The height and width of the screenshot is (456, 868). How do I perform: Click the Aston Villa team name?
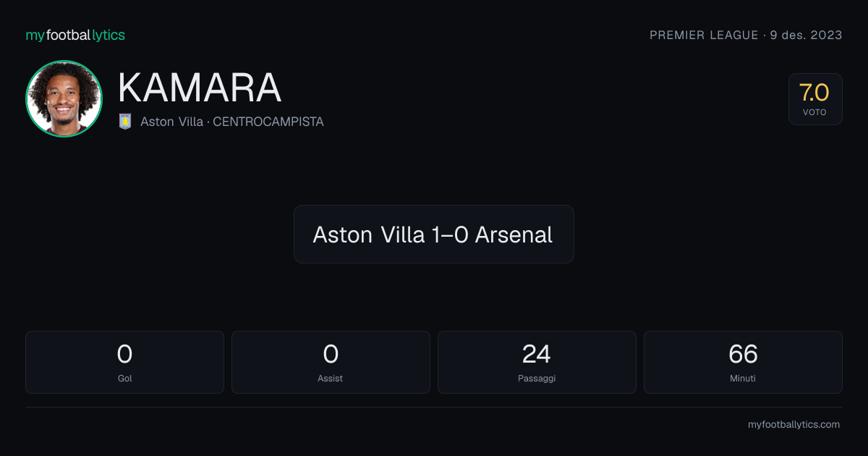[171, 122]
